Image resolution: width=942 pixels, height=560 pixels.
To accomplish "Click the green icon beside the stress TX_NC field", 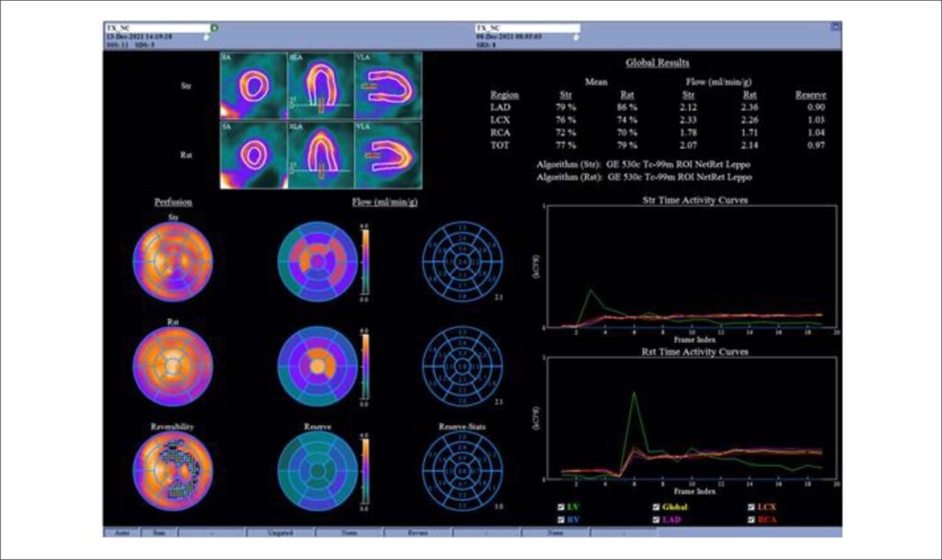I will pos(214,28).
